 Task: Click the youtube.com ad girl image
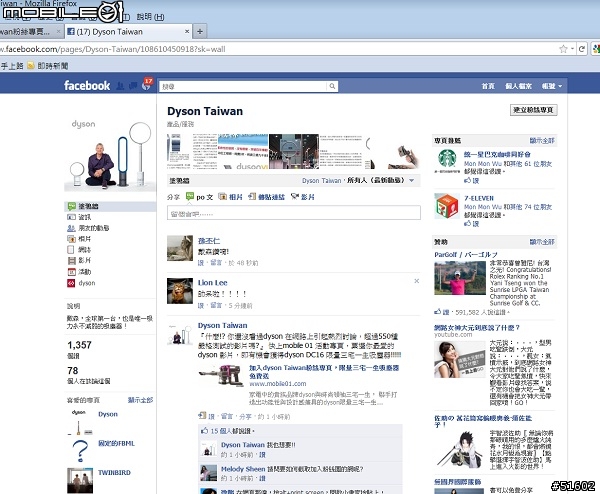point(460,360)
